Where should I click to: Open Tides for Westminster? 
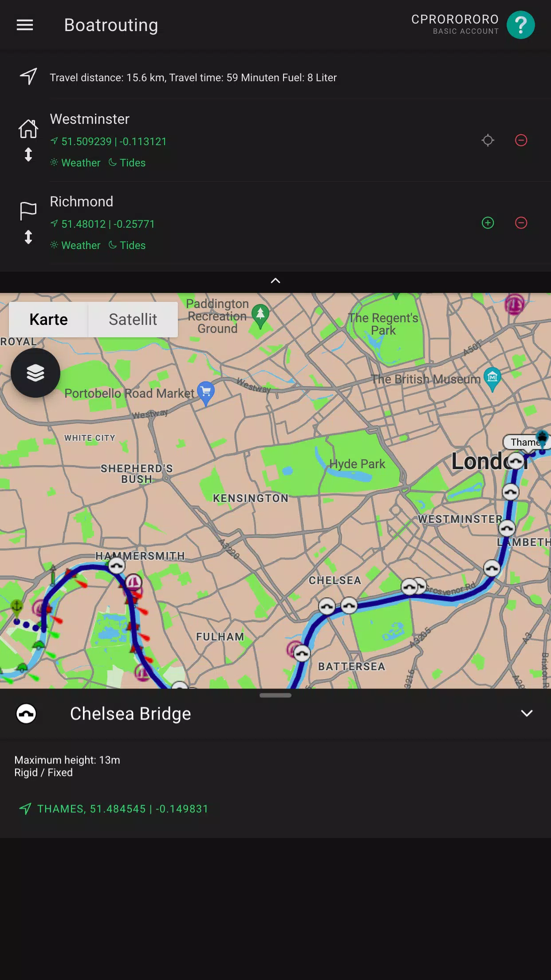click(127, 163)
